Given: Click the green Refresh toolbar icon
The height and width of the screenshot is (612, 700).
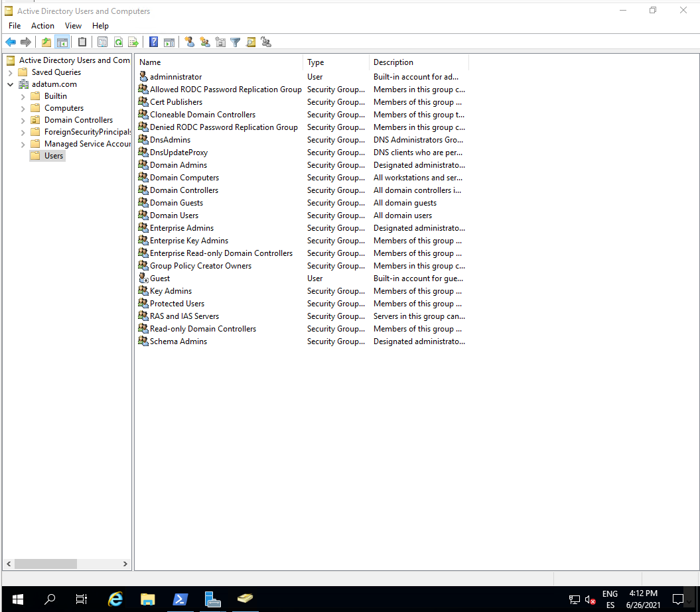Looking at the screenshot, I should (x=118, y=42).
